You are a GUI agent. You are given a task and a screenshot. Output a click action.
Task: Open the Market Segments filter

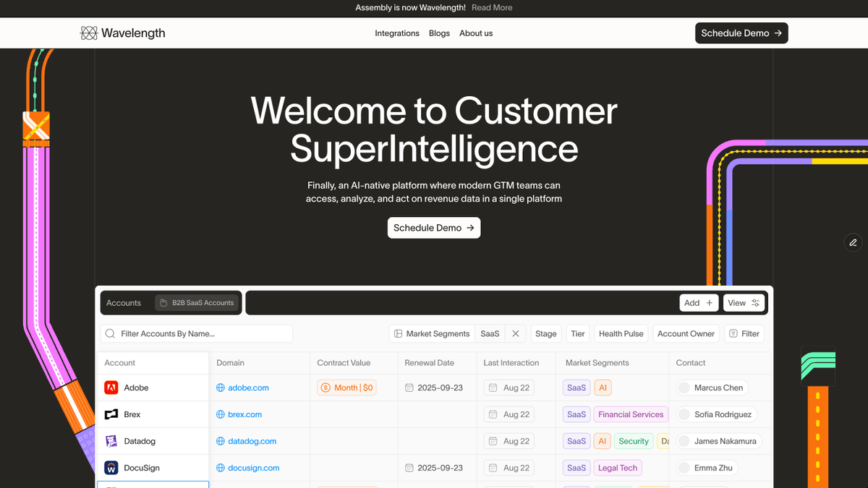[431, 334]
